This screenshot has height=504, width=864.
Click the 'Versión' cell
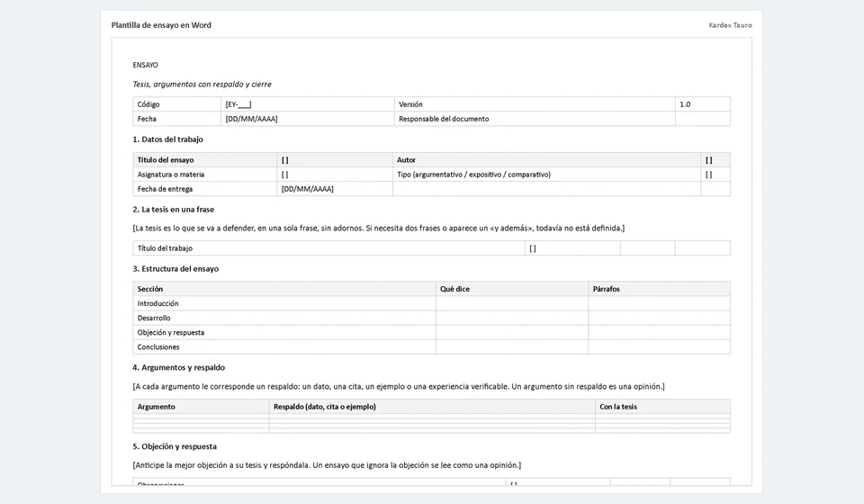pos(535,104)
